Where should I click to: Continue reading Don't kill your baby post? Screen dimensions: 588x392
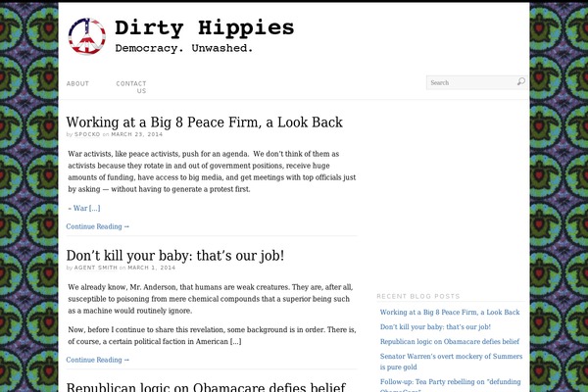click(x=97, y=360)
